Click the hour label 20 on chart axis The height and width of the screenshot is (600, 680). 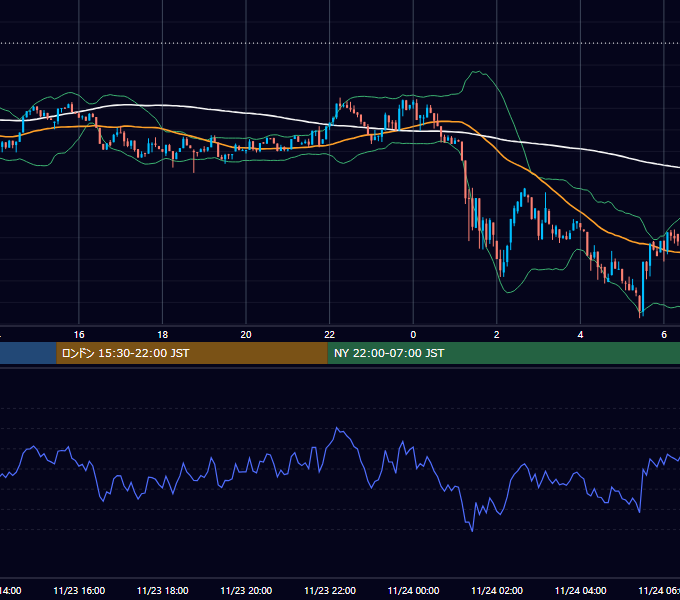click(246, 335)
